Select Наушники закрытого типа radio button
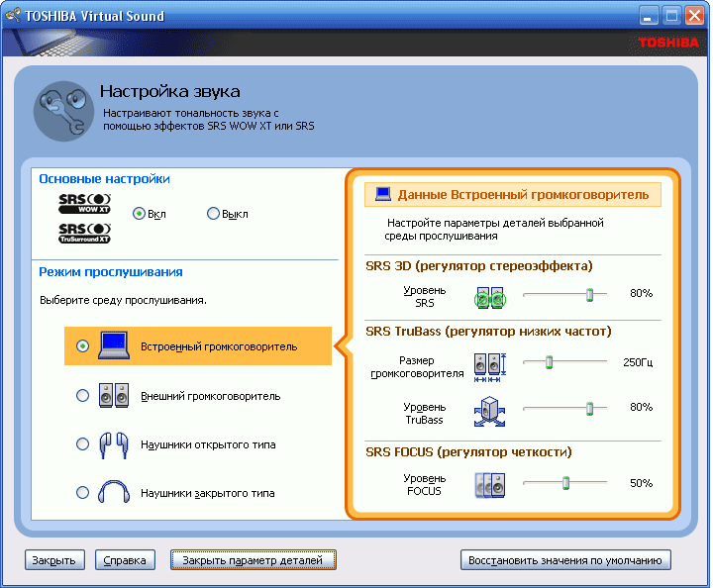 pos(82,492)
